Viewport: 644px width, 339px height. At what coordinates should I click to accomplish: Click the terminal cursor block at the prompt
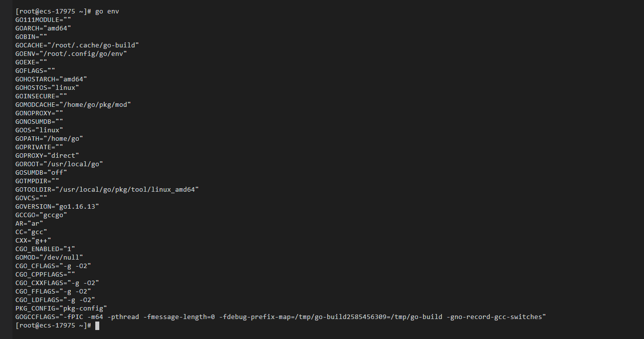point(97,326)
